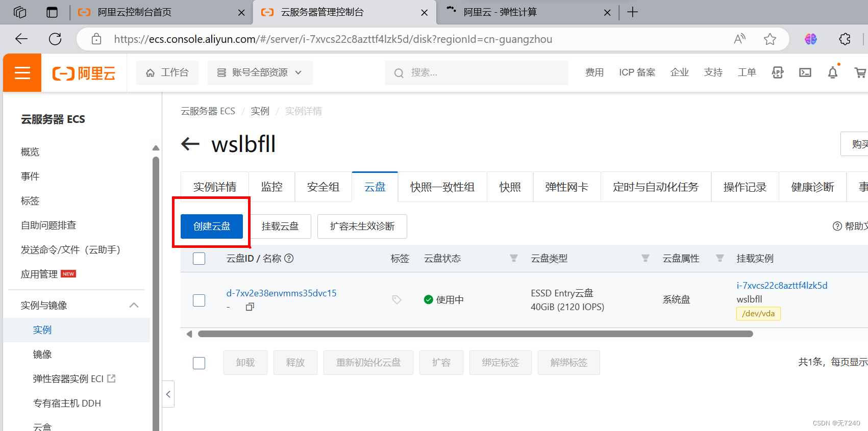This screenshot has height=431, width=868.
Task: Open Cloud Shell terminal icon
Action: (x=805, y=72)
